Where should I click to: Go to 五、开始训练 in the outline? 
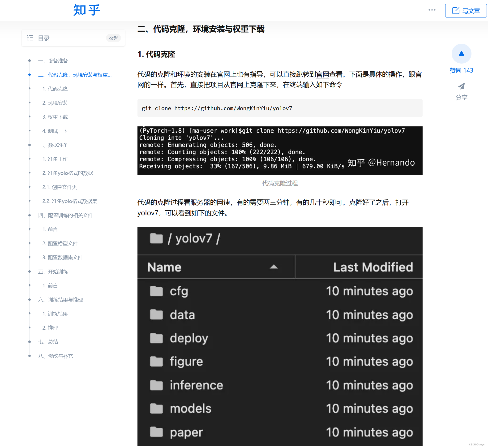pos(53,271)
